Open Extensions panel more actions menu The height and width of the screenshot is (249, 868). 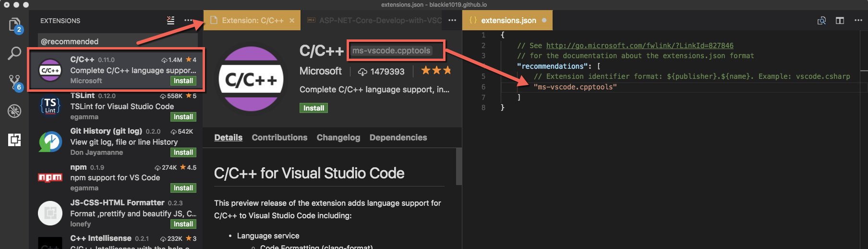[188, 21]
